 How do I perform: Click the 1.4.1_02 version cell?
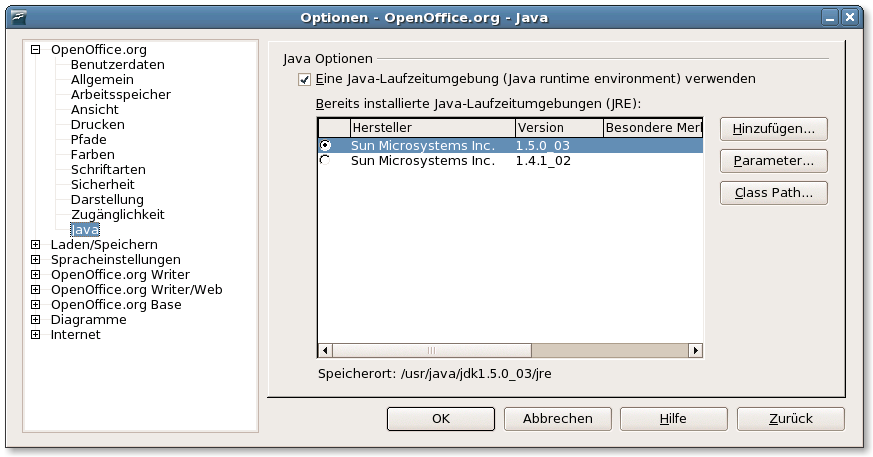tap(543, 161)
